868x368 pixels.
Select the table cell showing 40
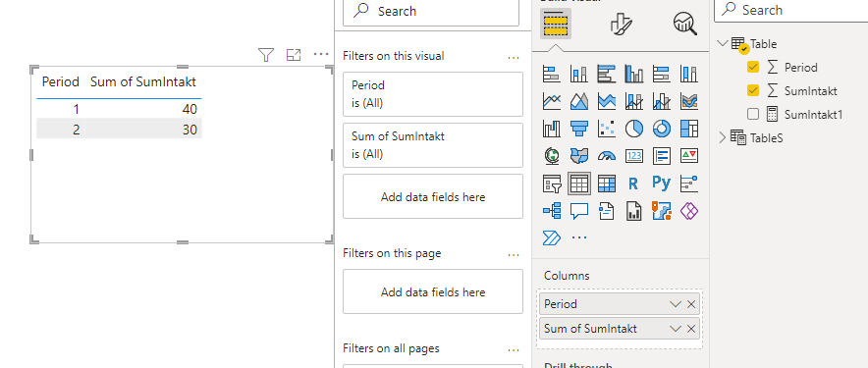click(x=190, y=110)
